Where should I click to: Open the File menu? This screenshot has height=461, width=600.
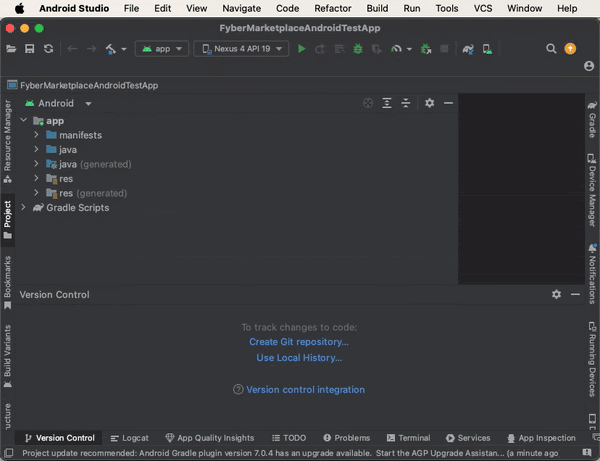(131, 8)
